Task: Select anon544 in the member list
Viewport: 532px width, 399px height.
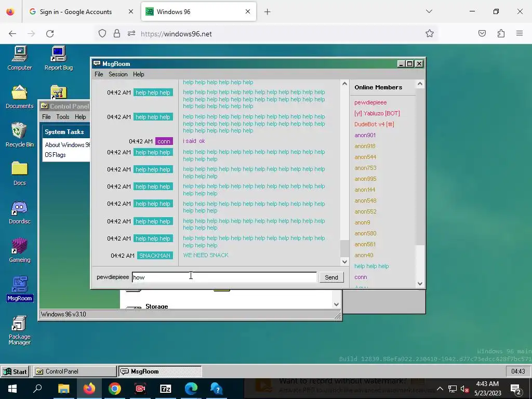Action: click(365, 157)
